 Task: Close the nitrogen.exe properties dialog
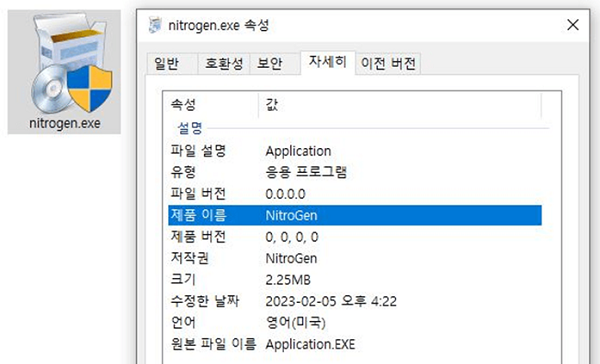(x=572, y=25)
